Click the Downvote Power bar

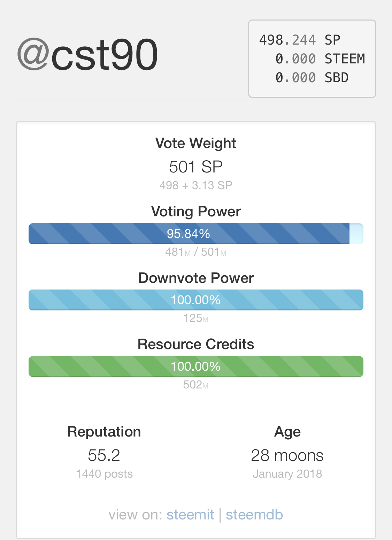tap(196, 300)
